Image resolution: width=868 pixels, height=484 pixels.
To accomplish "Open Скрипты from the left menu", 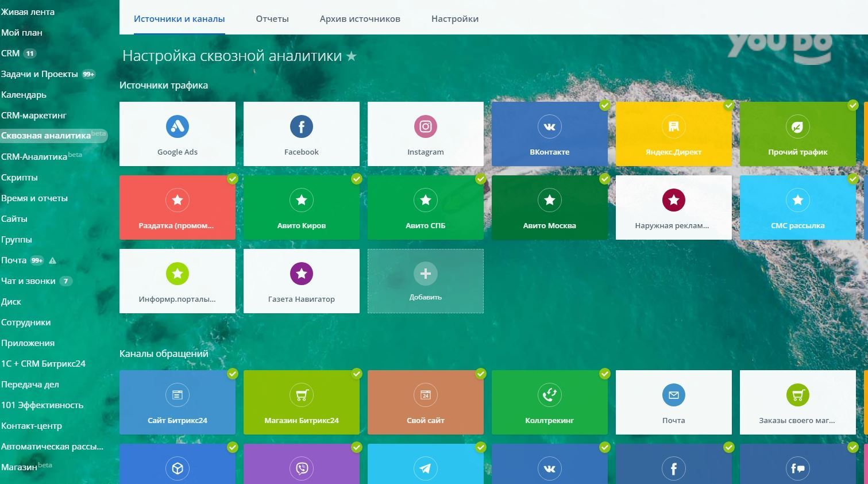I will click(x=20, y=178).
